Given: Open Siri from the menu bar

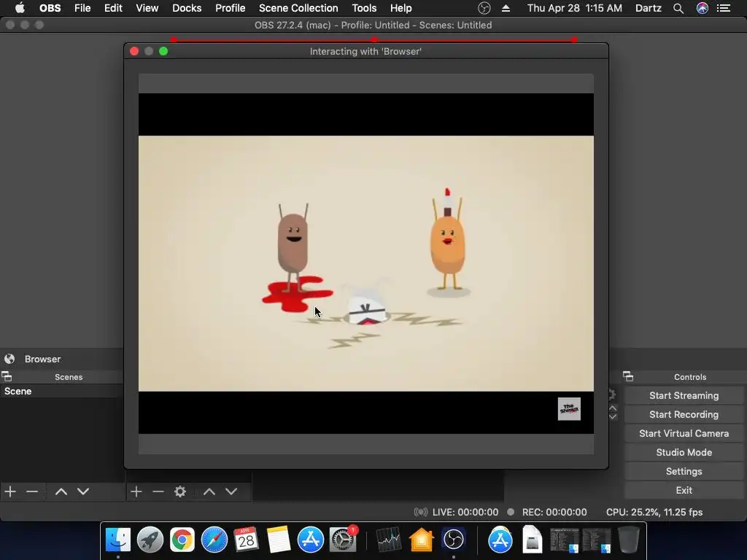Looking at the screenshot, I should 703,8.
